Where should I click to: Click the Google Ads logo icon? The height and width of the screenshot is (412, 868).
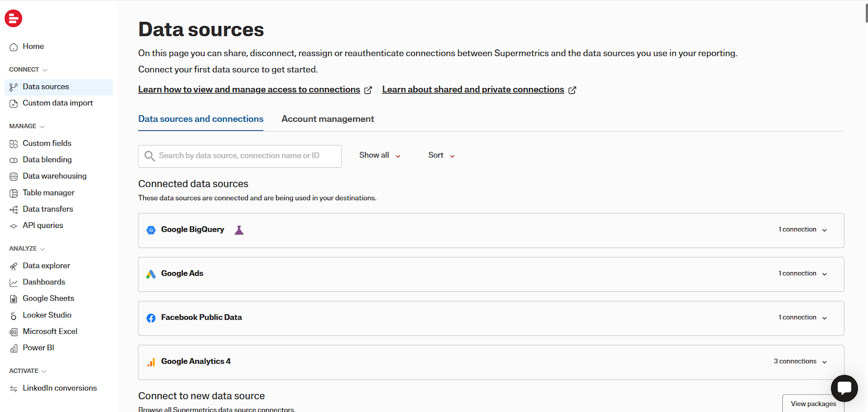click(x=151, y=274)
